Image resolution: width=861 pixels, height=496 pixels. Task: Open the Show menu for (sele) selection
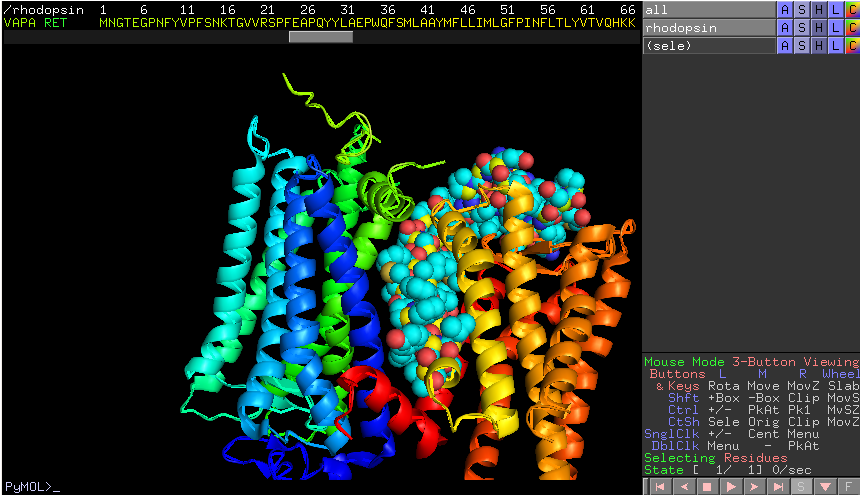point(802,46)
